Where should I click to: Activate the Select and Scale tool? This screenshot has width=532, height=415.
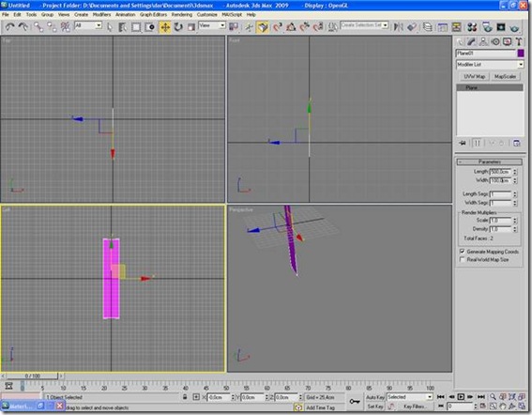(x=191, y=27)
